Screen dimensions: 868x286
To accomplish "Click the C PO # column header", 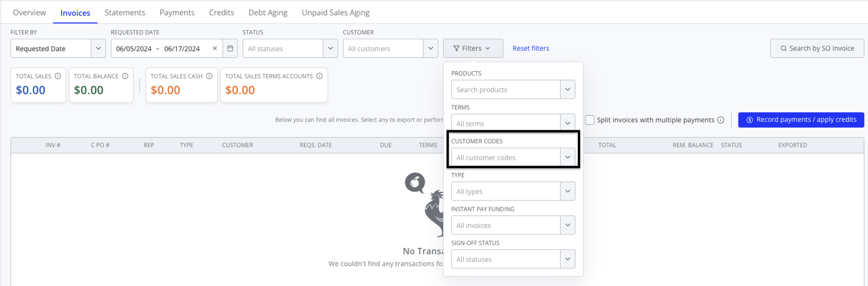I will 100,145.
